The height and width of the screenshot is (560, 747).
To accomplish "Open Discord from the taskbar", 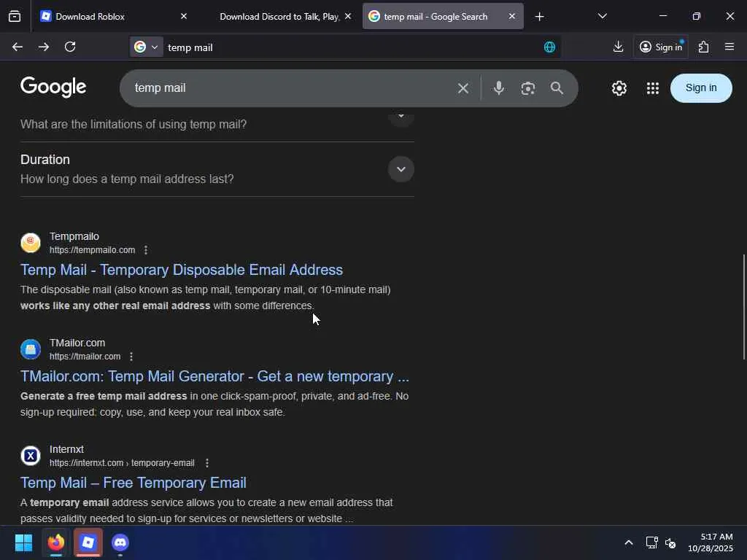I will (x=120, y=542).
